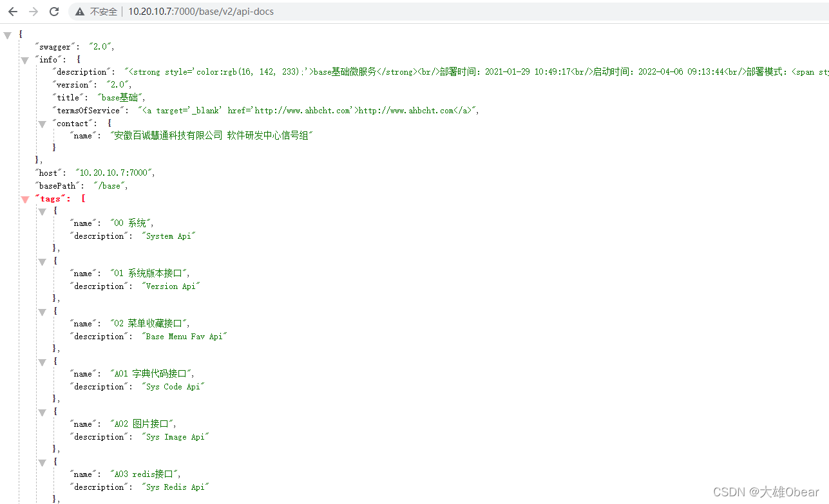Select the tag name "02 菜单收藏接口"

coord(149,323)
